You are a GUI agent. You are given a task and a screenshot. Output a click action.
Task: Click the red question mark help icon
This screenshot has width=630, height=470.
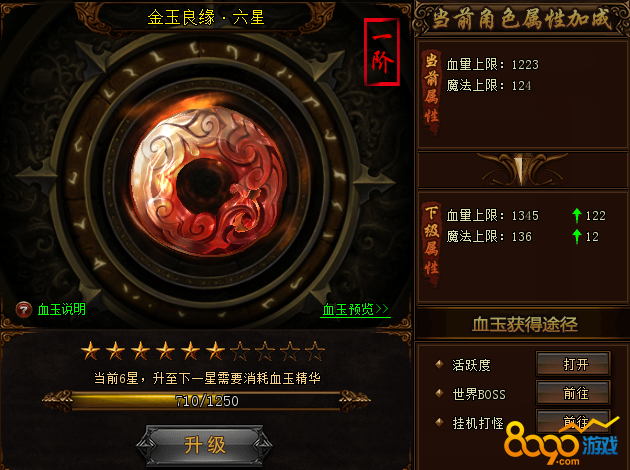(x=24, y=310)
